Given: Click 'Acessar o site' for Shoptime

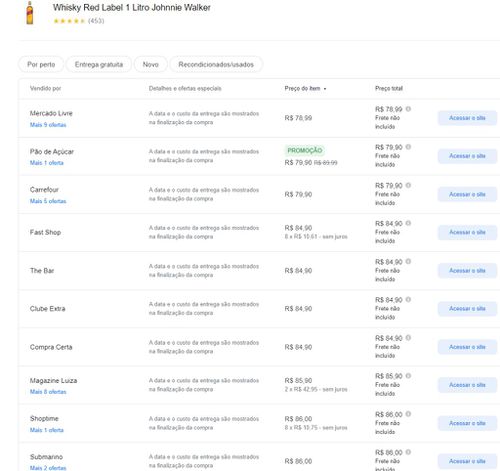Looking at the screenshot, I should coord(467,423).
